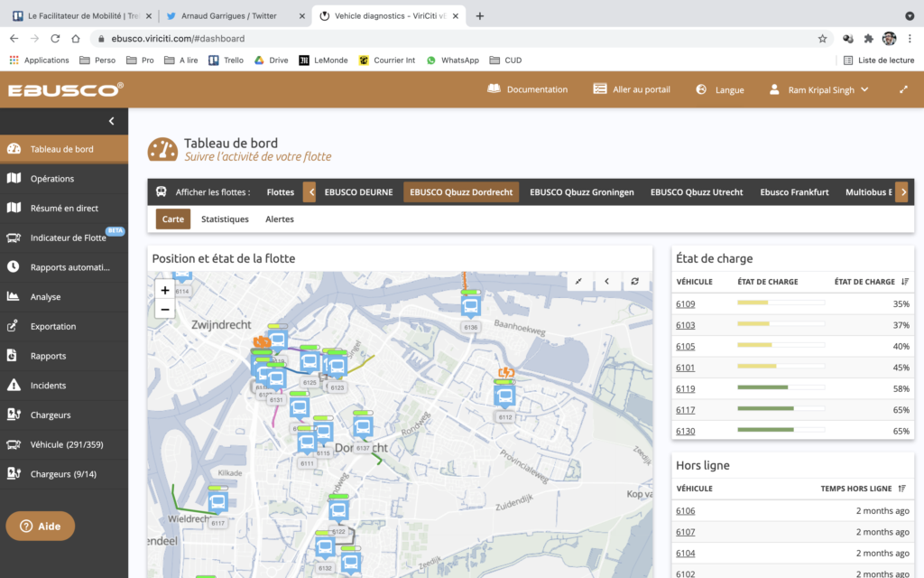
Task: Open the Trello bookmark
Action: point(226,61)
